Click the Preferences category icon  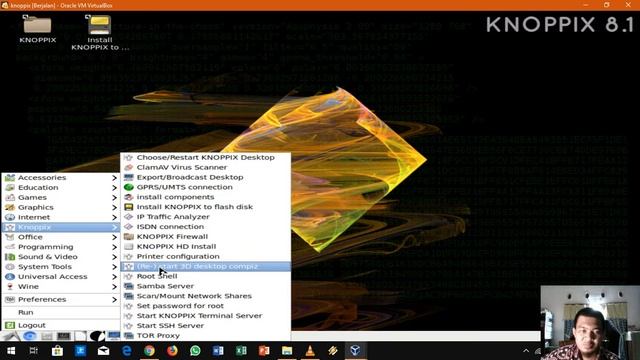(x=10, y=300)
